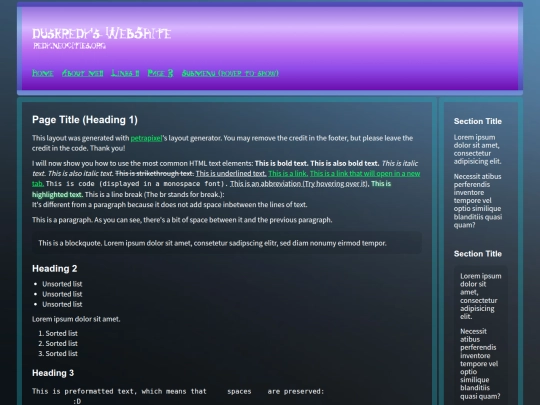Screen dimensions: 540x405
Task: Click the 'Heading 2' heading
Action: coord(54,269)
